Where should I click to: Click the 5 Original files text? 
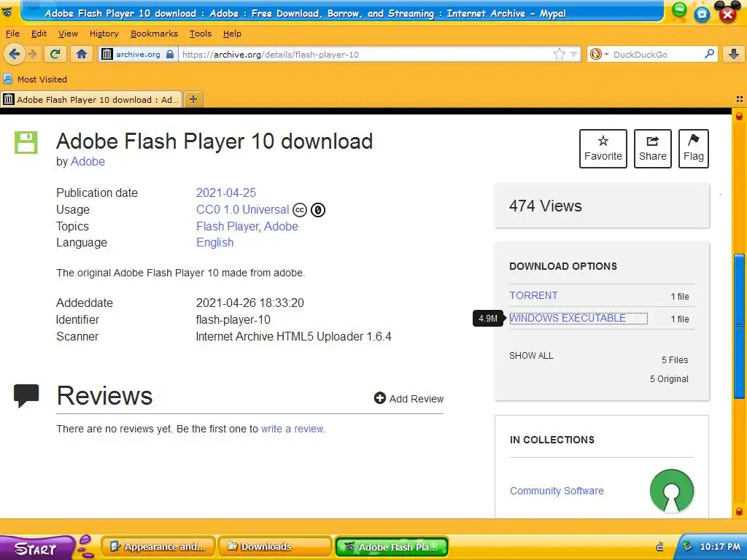tap(669, 379)
